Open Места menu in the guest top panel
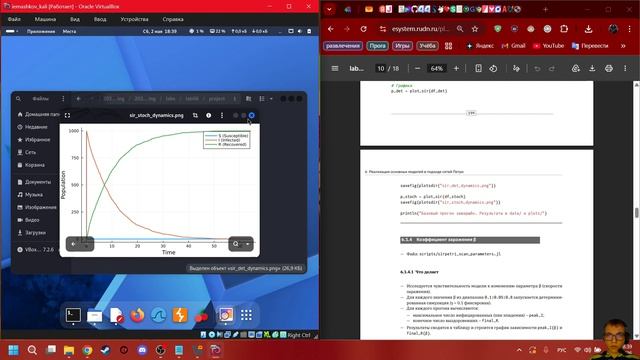Screen dimensions: 640x360 69,31
